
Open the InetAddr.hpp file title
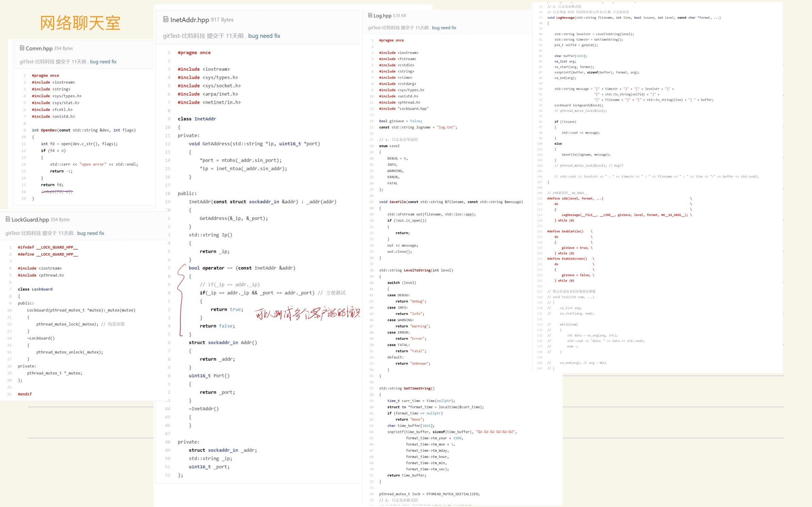[x=189, y=20]
